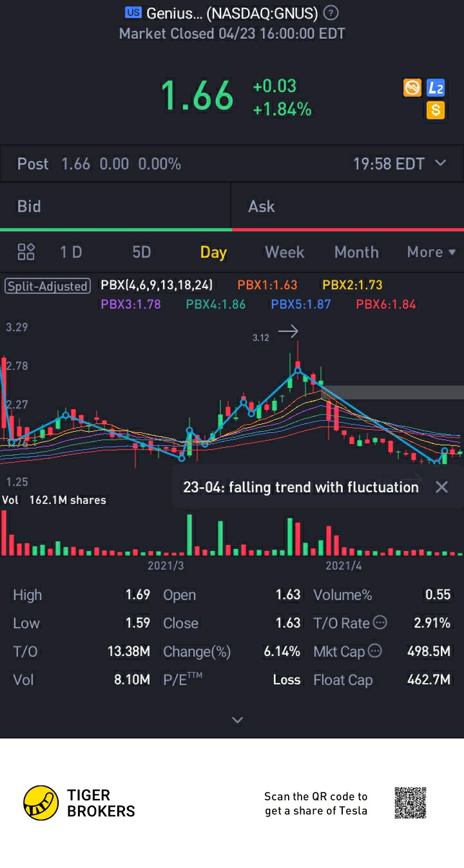Tap the PBX3:1.78 indicator value
The height and width of the screenshot is (868, 464).
[131, 304]
